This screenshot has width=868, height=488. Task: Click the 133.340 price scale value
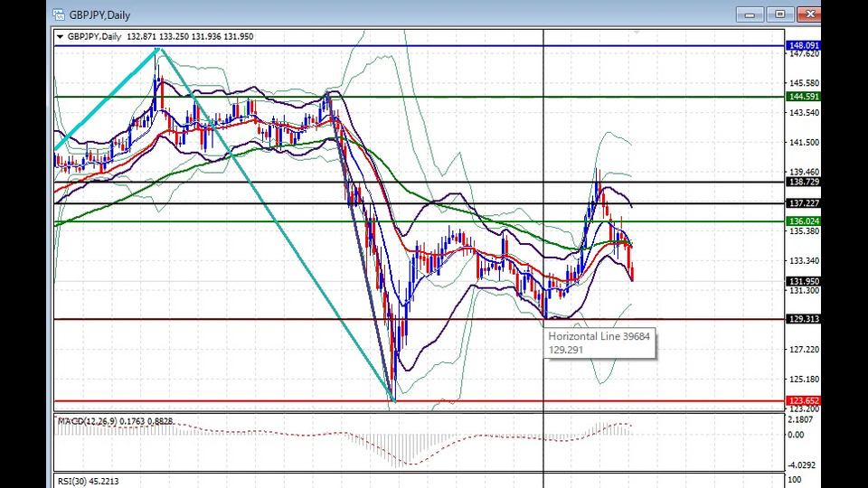click(x=805, y=260)
